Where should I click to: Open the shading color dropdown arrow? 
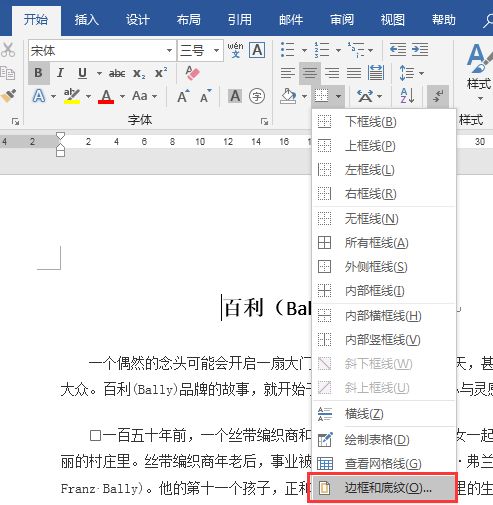coord(304,97)
